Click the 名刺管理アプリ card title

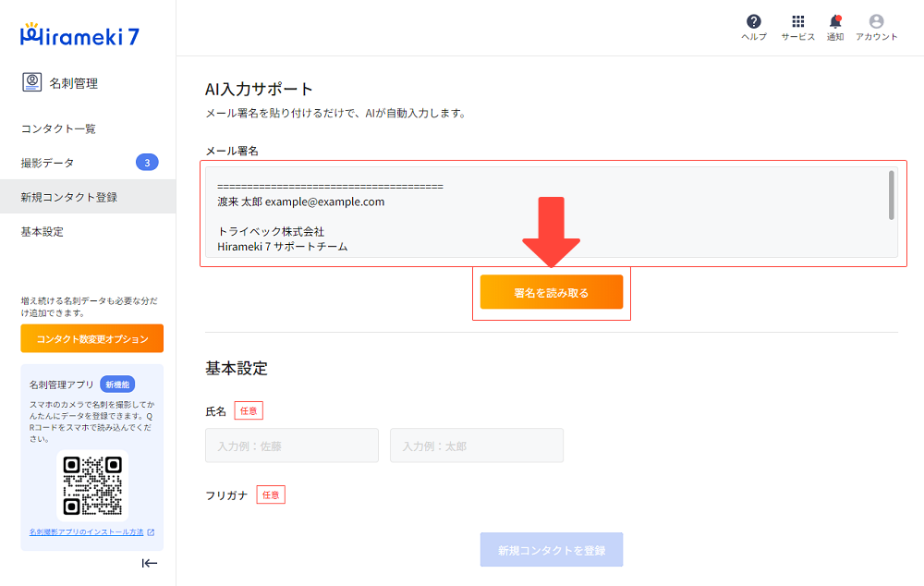tap(61, 385)
